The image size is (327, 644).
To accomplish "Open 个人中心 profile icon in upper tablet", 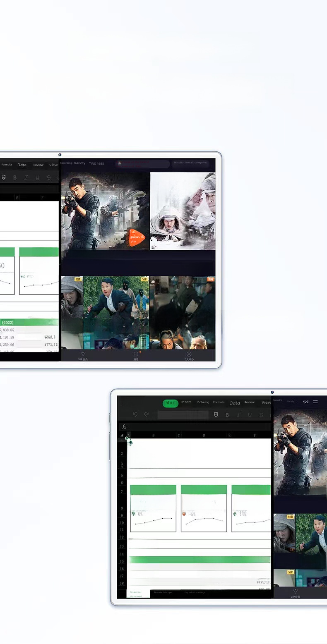I will pyautogui.click(x=189, y=356).
